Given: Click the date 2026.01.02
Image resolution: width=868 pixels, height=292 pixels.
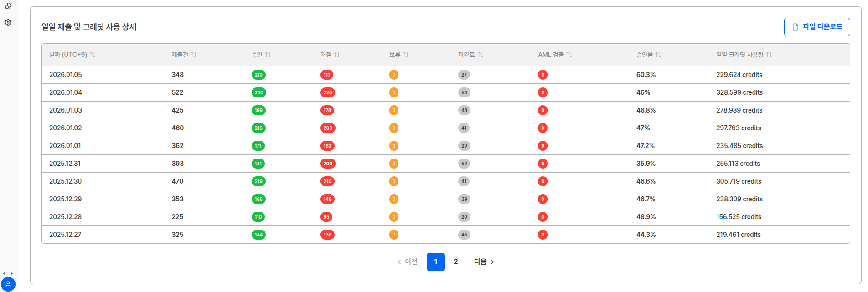Looking at the screenshot, I should click(x=66, y=128).
